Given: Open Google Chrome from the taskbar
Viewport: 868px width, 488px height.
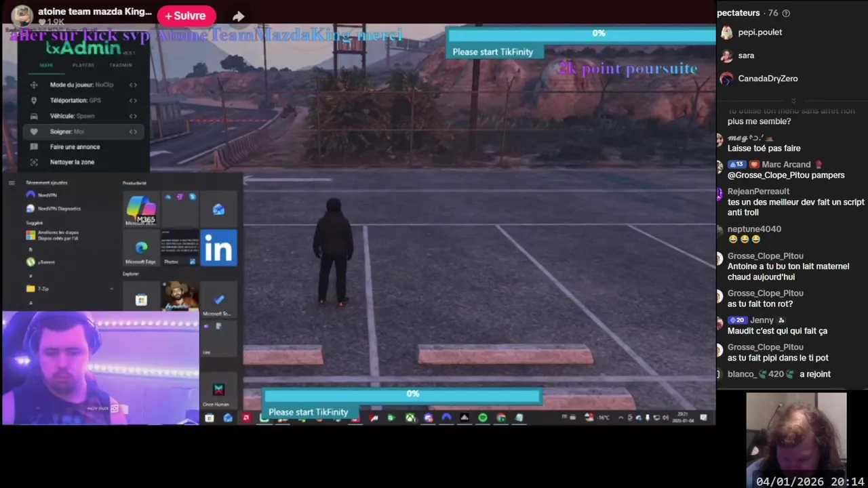Looking at the screenshot, I should coord(501,418).
